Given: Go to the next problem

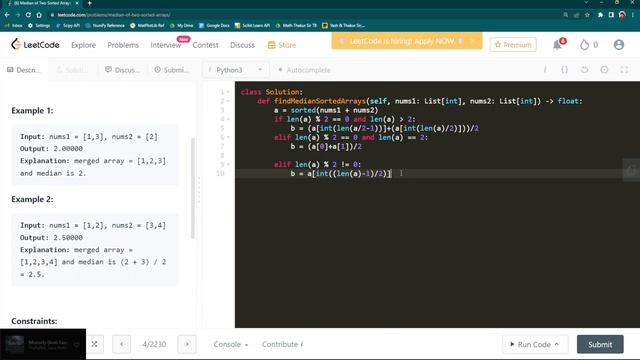Looking at the screenshot, I should [187, 344].
